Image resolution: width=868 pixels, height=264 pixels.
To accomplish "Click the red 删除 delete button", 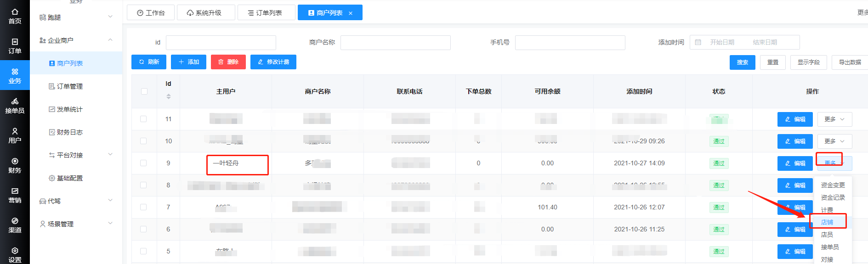I will pos(228,62).
